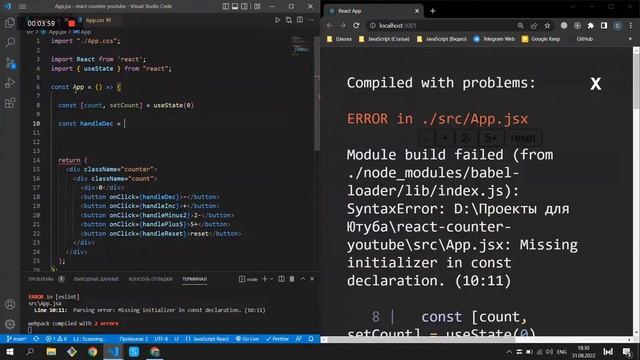Maximize panel size with chevron up
Screen dimensions: 640x360
click(x=303, y=279)
